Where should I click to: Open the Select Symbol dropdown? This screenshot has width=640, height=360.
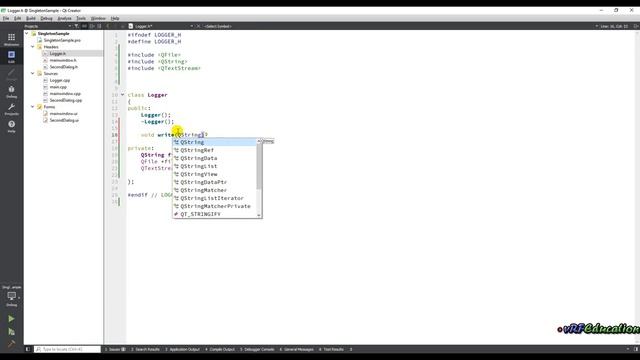pos(218,26)
